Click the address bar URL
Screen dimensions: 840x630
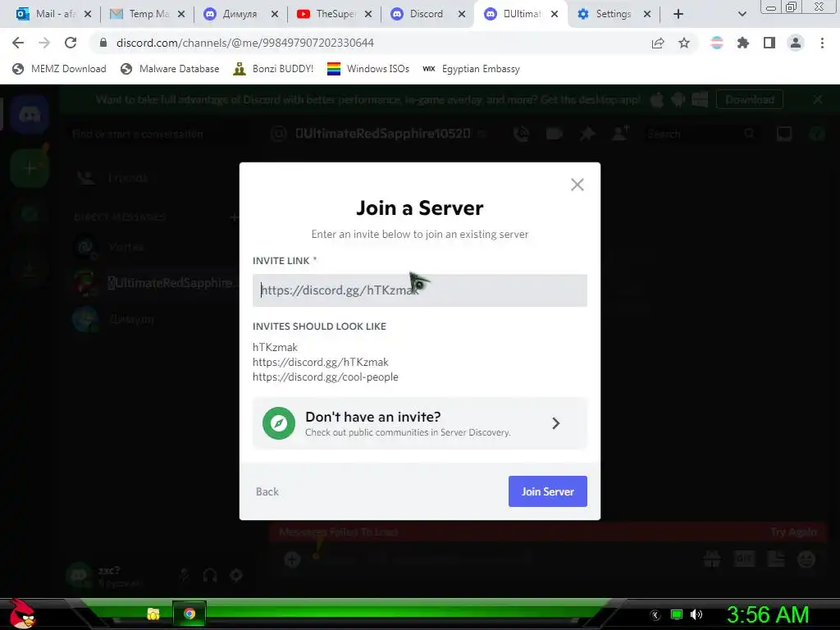pyautogui.click(x=244, y=43)
